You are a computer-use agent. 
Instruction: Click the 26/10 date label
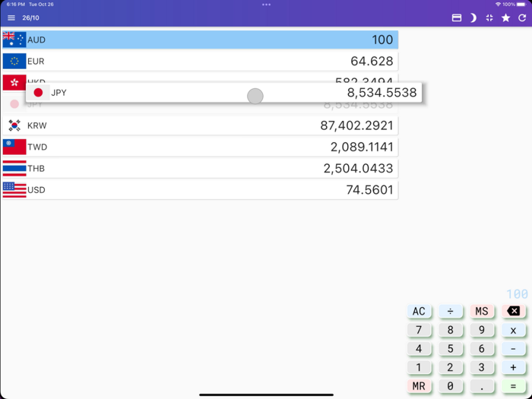[30, 17]
